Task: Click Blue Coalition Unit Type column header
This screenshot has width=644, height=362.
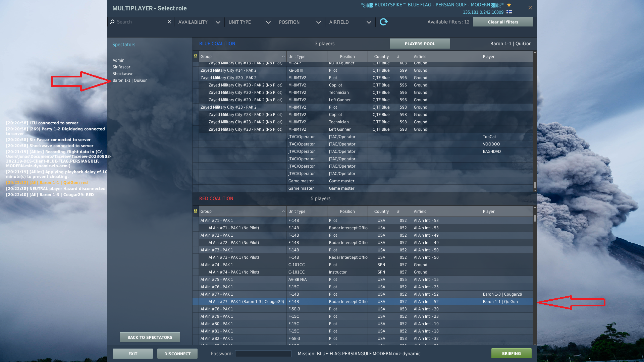Action: pyautogui.click(x=307, y=57)
